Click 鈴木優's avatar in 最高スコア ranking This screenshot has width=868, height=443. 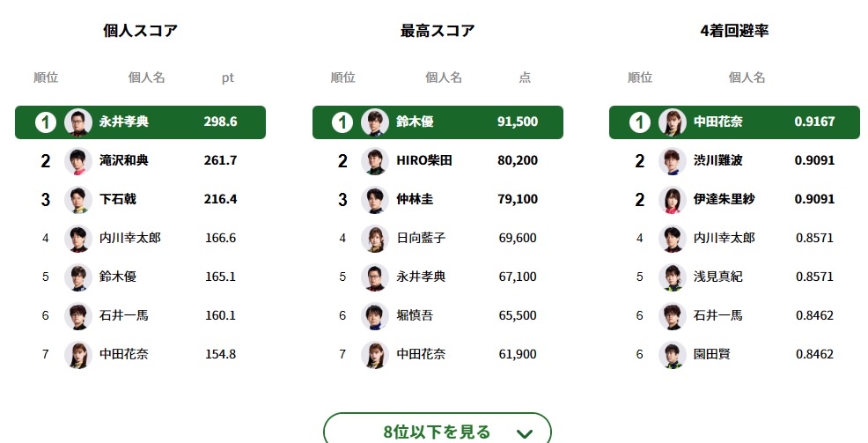point(375,122)
